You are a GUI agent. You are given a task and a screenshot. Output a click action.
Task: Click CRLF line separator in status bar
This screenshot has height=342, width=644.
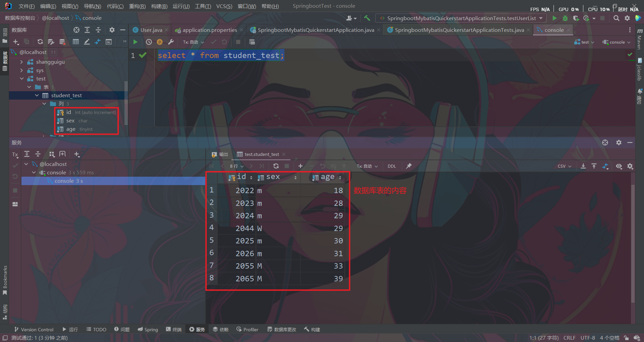pyautogui.click(x=570, y=338)
